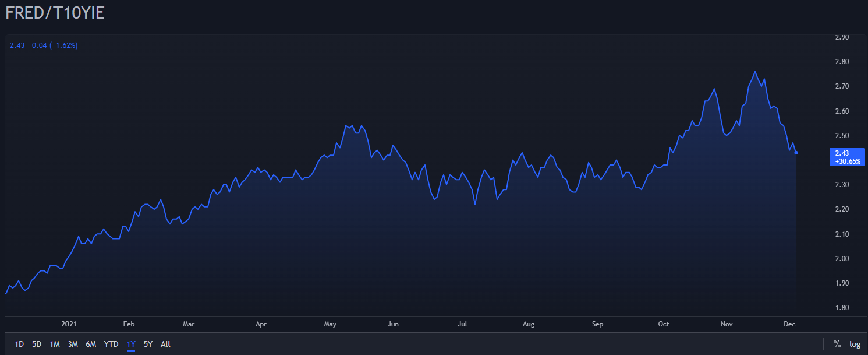Switch chart to 1M range
Screen dimensions: 868x355
coord(55,344)
